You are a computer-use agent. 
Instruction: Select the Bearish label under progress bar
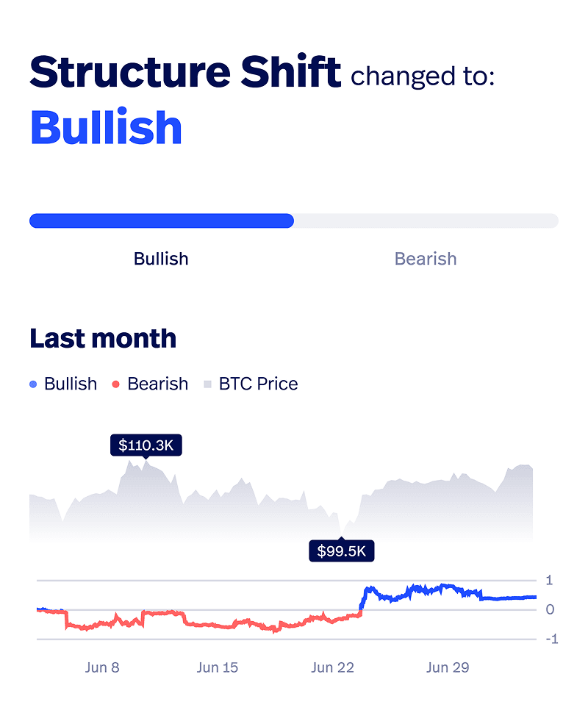(426, 259)
